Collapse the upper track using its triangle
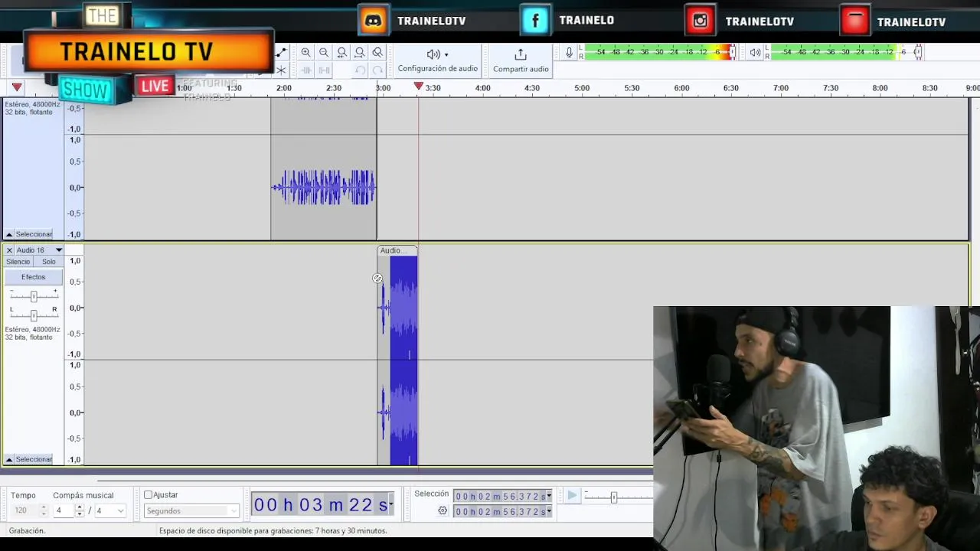The image size is (980, 551). pos(9,234)
